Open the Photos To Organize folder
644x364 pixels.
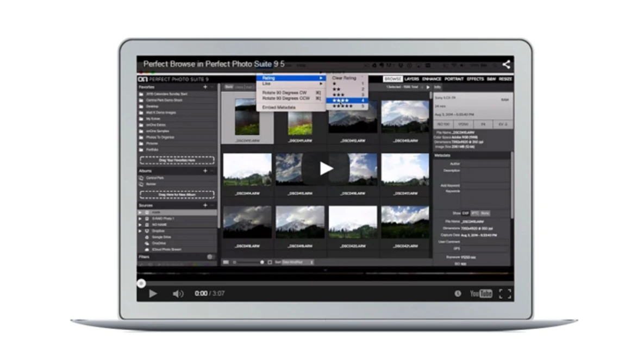click(x=160, y=137)
